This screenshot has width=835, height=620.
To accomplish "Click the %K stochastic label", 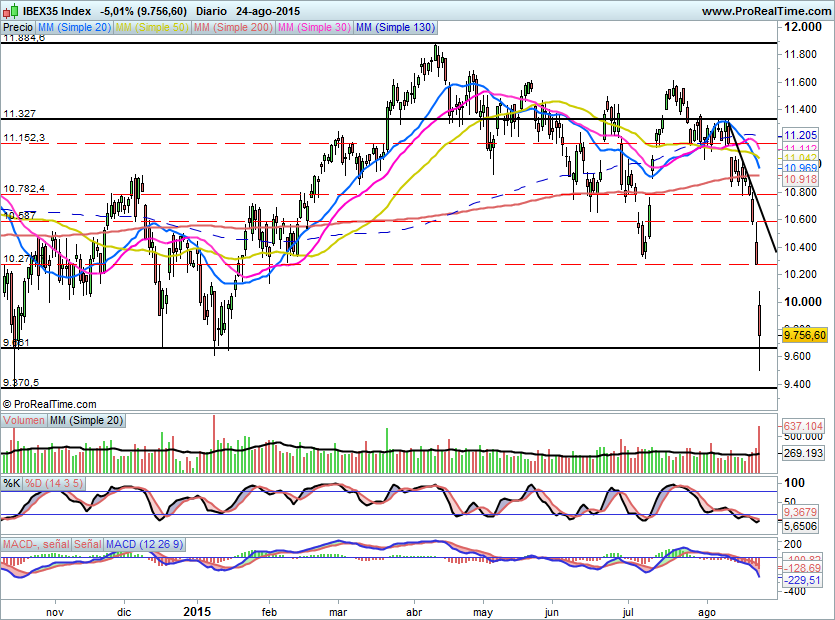I will 12,483.
